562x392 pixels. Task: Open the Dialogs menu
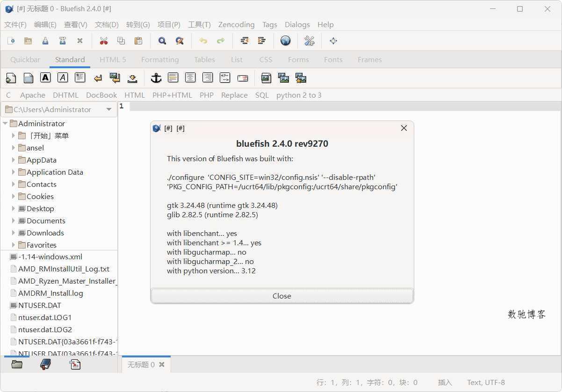click(x=297, y=25)
